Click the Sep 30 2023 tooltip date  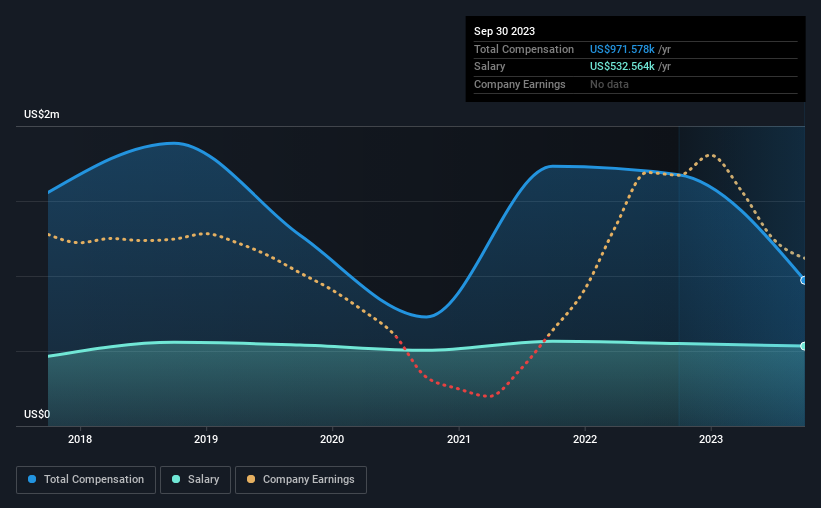[x=504, y=31]
